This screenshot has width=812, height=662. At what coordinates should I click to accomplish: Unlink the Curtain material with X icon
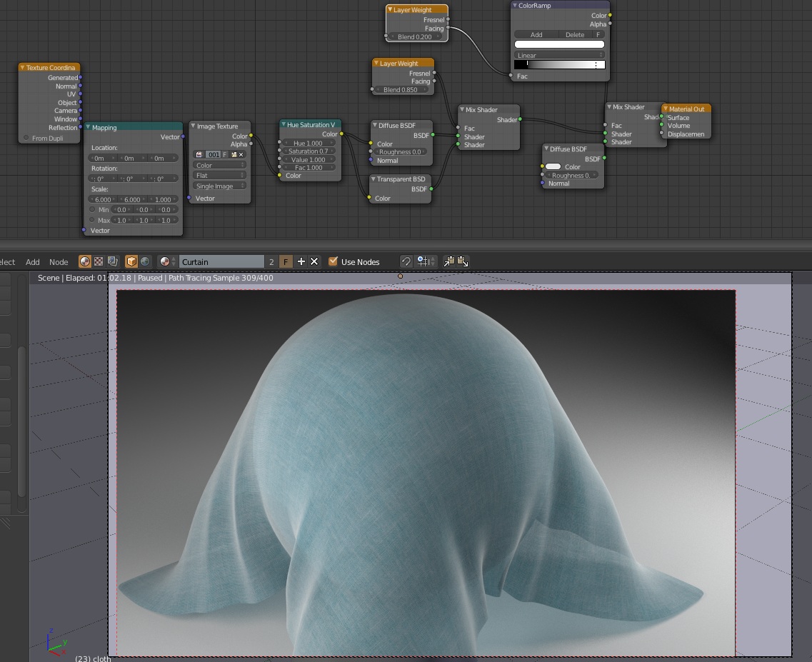coord(314,261)
